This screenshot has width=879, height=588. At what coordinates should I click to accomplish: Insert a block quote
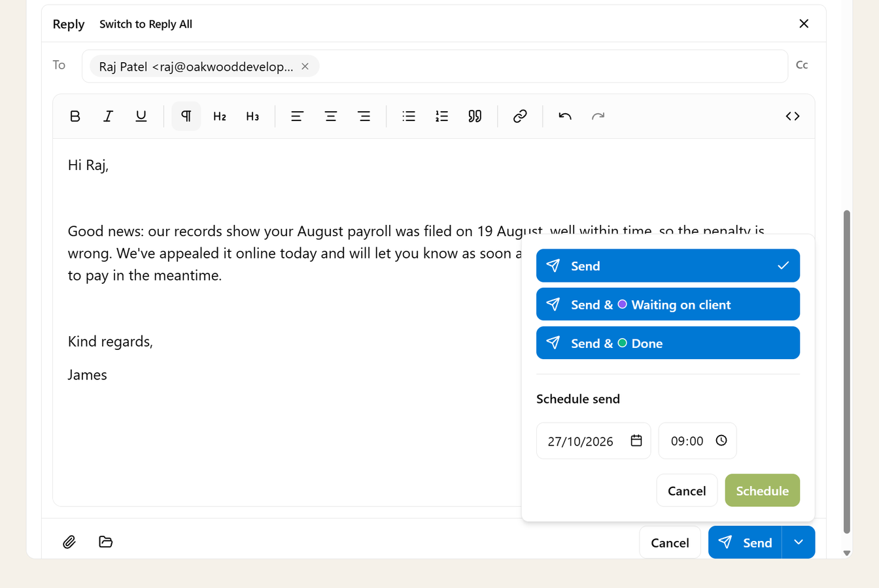(475, 116)
